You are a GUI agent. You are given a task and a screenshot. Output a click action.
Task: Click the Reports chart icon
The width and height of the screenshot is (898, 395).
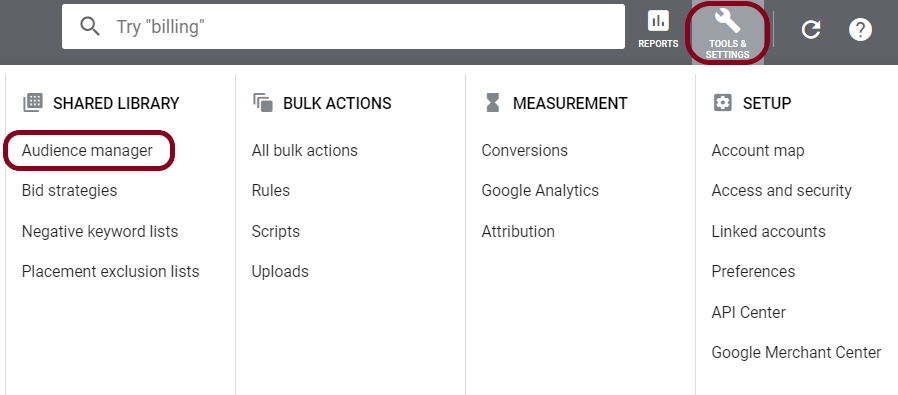coord(658,22)
